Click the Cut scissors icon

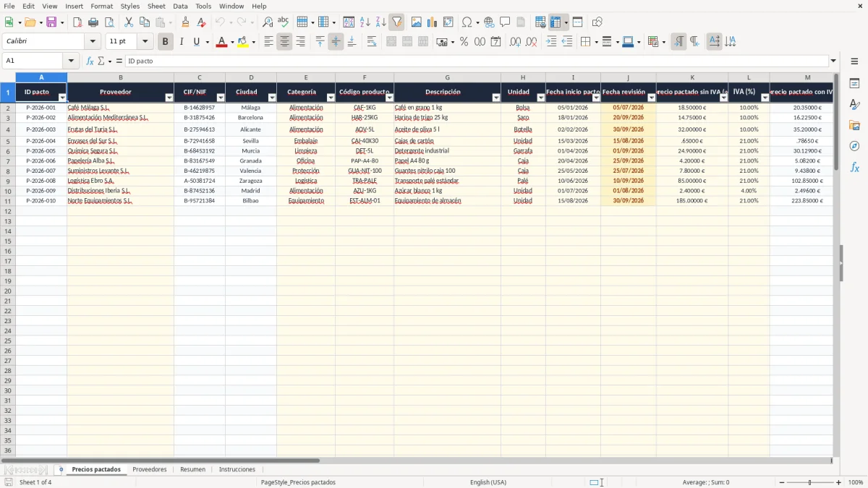pos(129,22)
